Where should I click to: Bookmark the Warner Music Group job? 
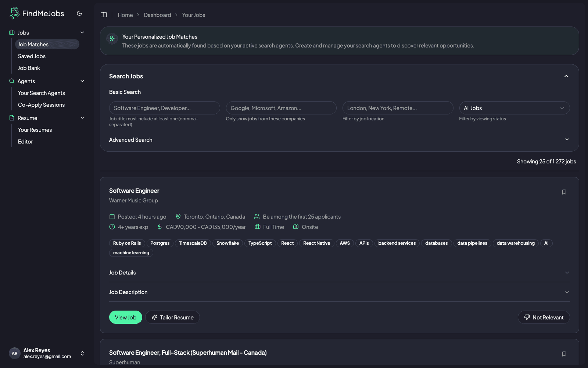point(564,192)
